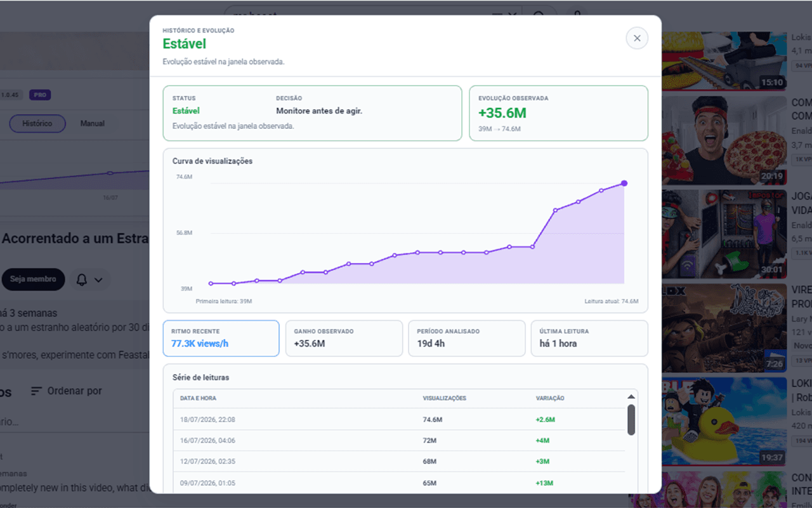Image resolution: width=812 pixels, height=508 pixels.
Task: Expand the notification bell dropdown chevron
Action: click(98, 280)
